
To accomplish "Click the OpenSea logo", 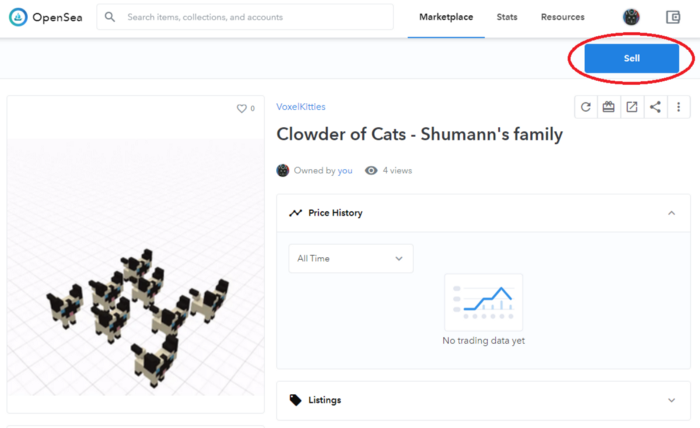I will point(46,17).
